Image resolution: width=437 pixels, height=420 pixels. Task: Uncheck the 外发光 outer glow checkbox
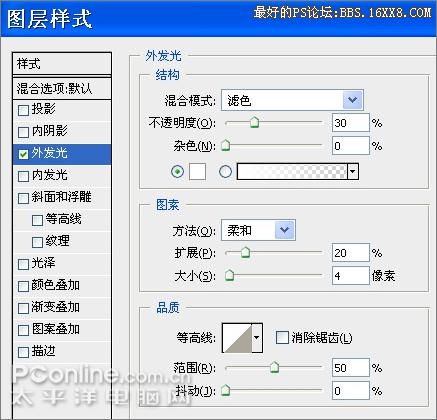point(23,154)
